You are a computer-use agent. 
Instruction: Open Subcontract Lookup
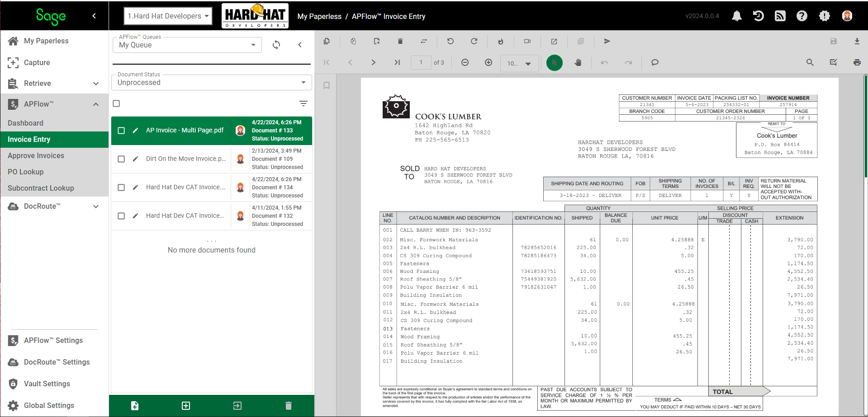[54, 188]
